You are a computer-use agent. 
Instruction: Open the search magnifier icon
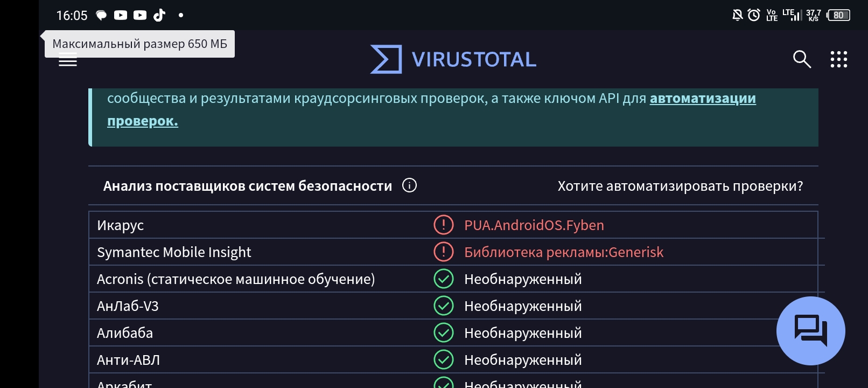pos(802,59)
